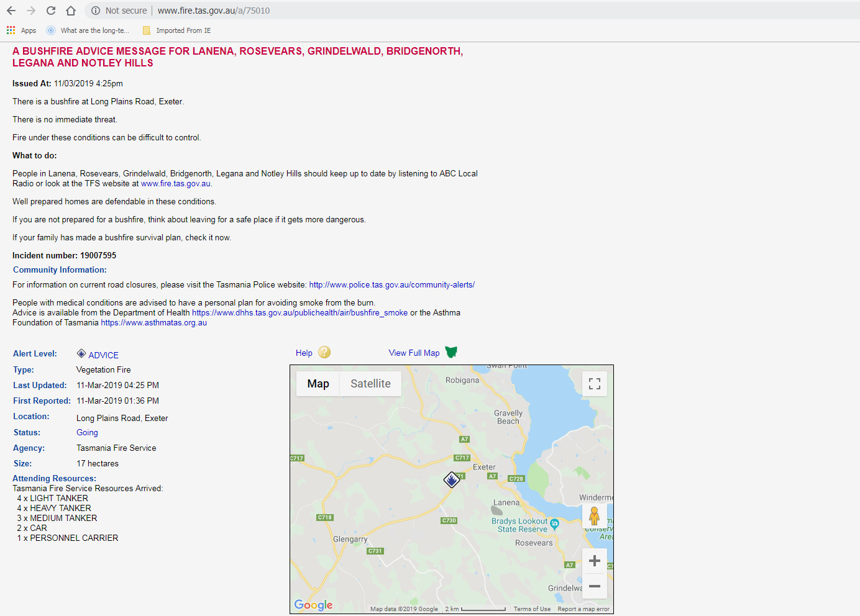The image size is (860, 616).
Task: Open the Tasmania Police community-alerts link
Action: pos(392,285)
